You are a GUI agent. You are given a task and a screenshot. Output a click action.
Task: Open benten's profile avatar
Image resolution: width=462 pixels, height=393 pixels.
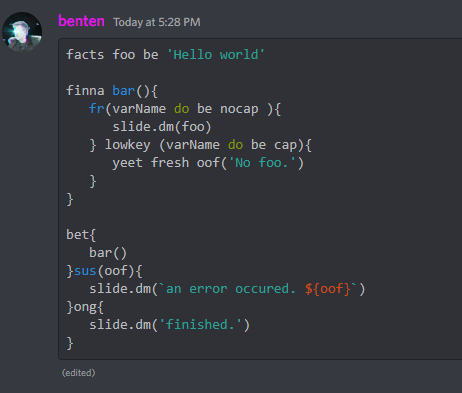(x=22, y=32)
